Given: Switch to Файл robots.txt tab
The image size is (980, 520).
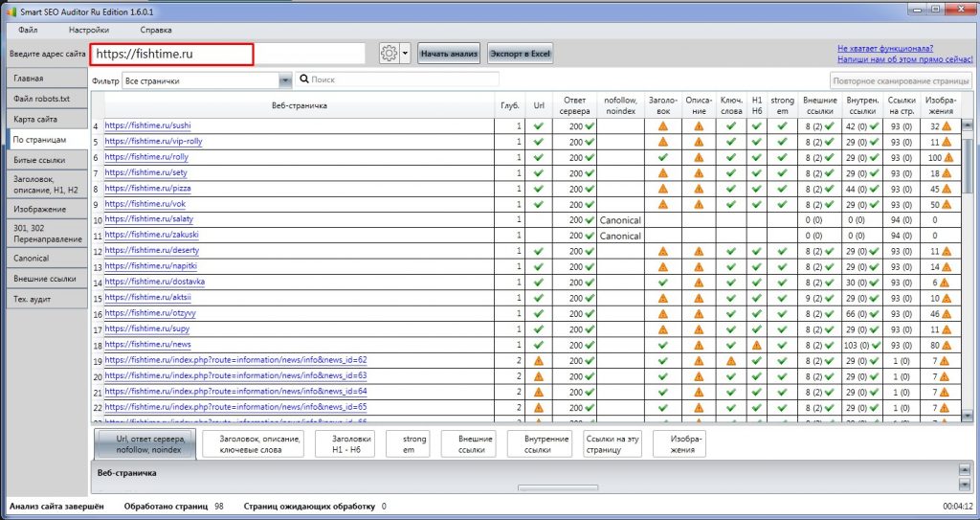Looking at the screenshot, I should (47, 99).
